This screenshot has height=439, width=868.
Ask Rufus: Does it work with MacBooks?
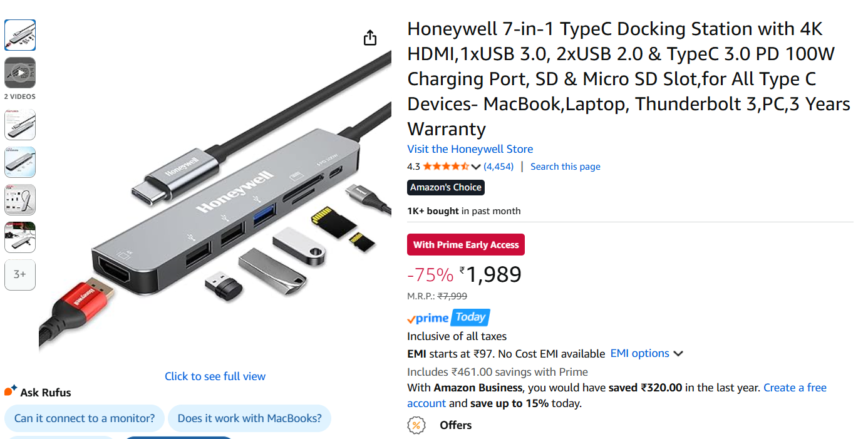[x=249, y=418]
